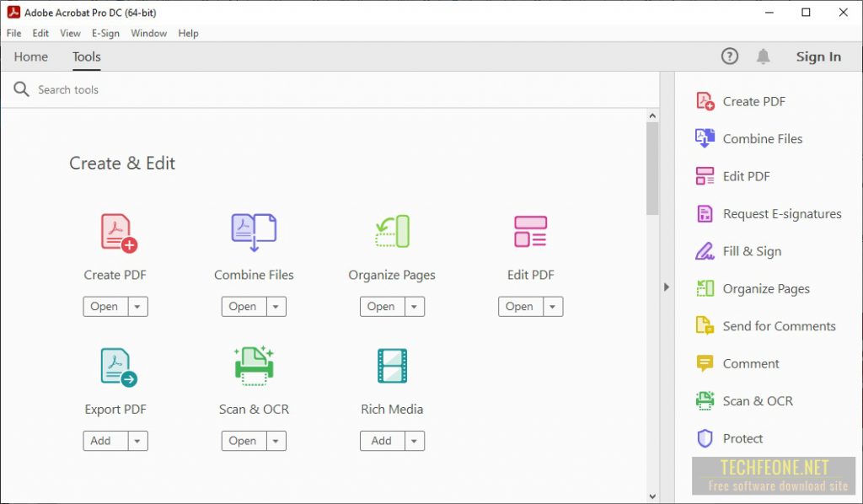Click Fill & Sign label in sidebar
863x504 pixels.
[x=752, y=251]
